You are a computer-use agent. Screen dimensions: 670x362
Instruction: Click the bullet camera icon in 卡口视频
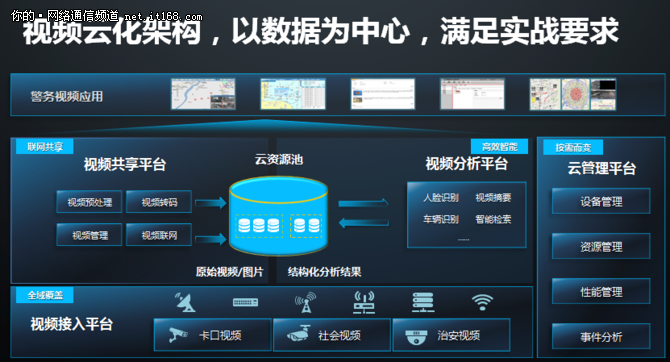tap(177, 335)
